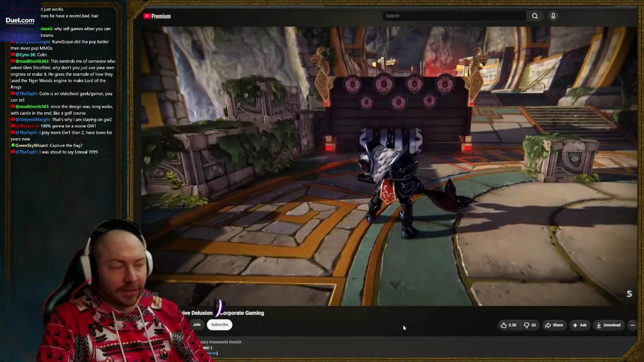The image size is (644, 362).
Task: Click the YouTube Premium logo
Action: tap(157, 16)
